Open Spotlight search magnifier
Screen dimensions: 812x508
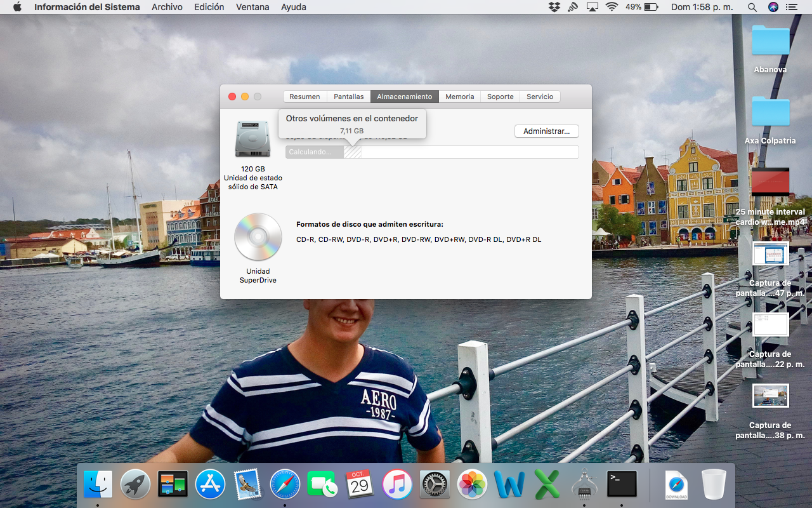pyautogui.click(x=752, y=7)
